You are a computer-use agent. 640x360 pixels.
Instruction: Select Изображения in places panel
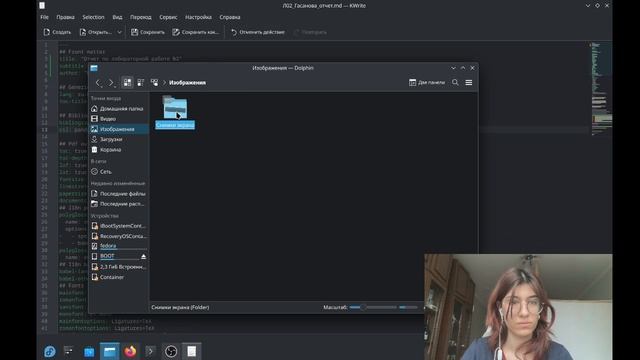(118, 129)
